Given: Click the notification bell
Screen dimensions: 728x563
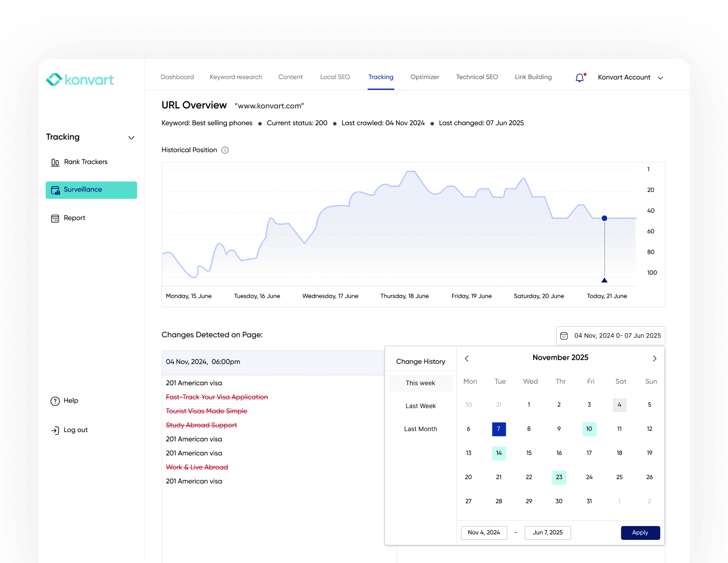Looking at the screenshot, I should click(579, 77).
